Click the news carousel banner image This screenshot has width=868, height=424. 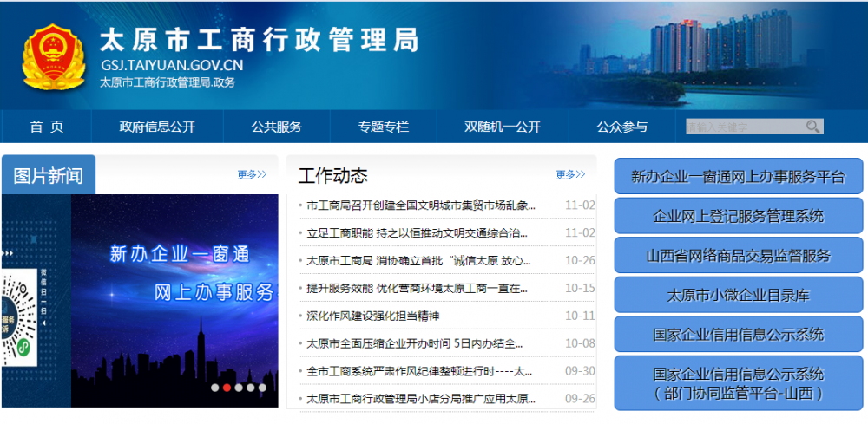174,295
